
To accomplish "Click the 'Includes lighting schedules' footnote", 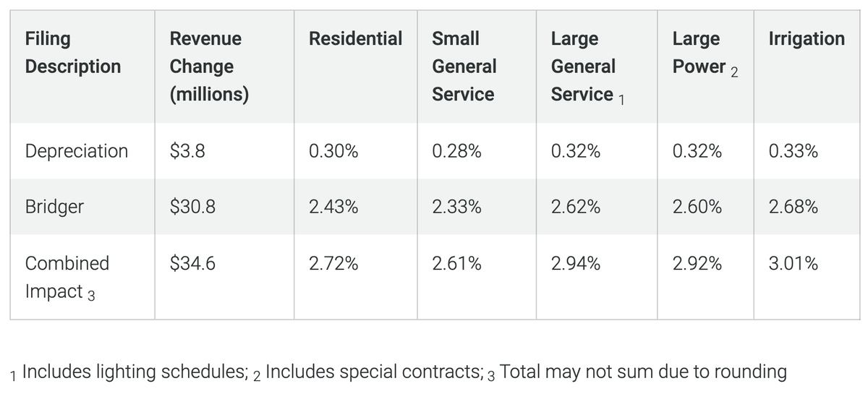I will (x=130, y=372).
